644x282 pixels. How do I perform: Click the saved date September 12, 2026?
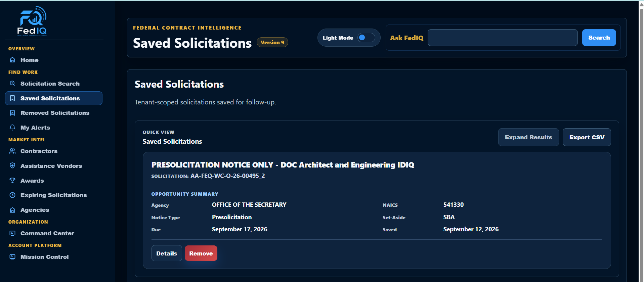[x=471, y=229]
